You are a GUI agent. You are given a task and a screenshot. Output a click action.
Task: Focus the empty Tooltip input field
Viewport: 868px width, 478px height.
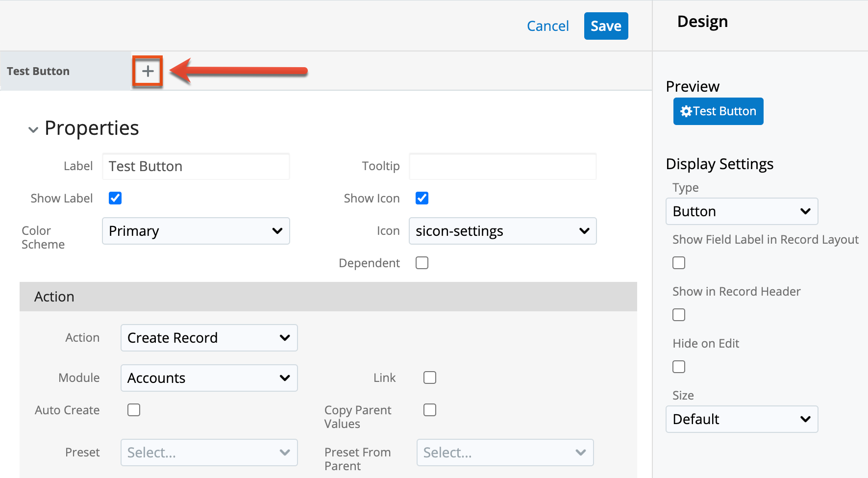[x=502, y=166]
